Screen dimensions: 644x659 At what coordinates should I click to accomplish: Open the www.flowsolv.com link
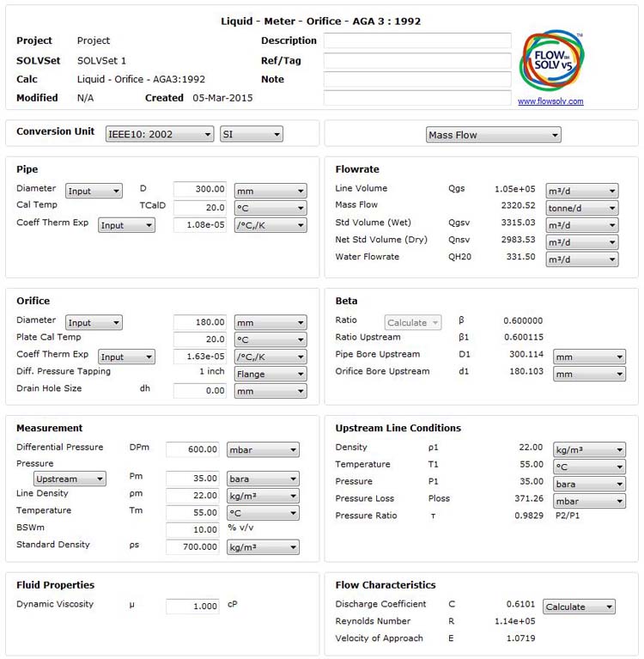click(550, 101)
